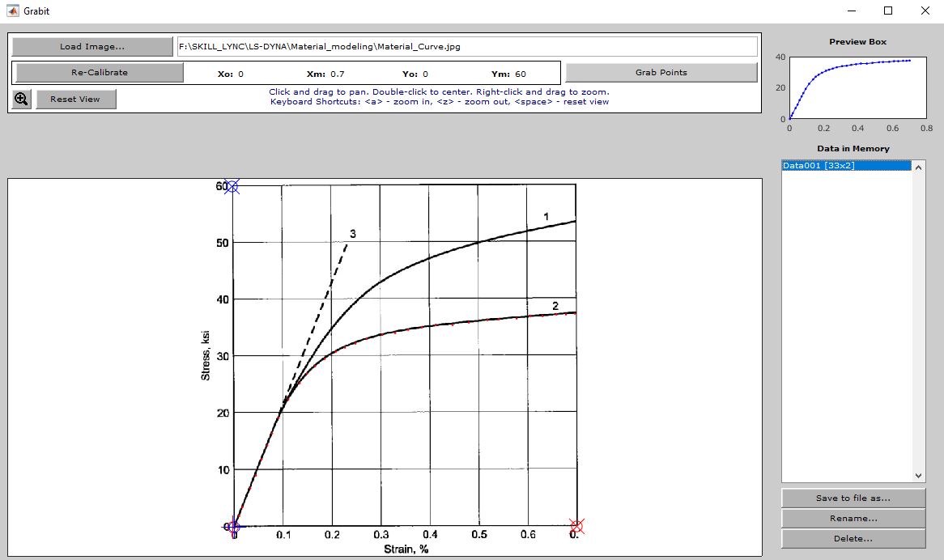The width and height of the screenshot is (944, 560).
Task: Click the Data in Memory list scrollbar
Action: tap(916, 320)
